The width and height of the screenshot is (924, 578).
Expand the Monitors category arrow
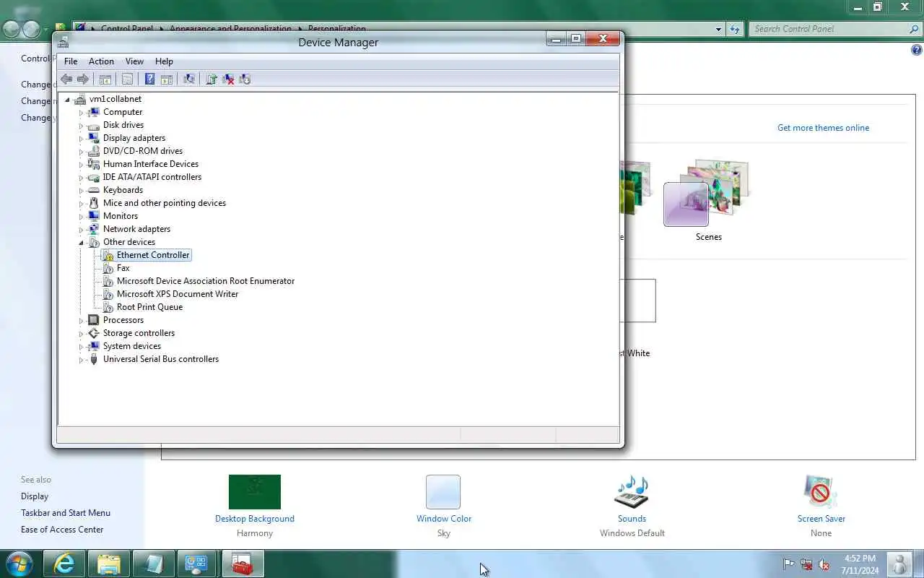coord(81,217)
